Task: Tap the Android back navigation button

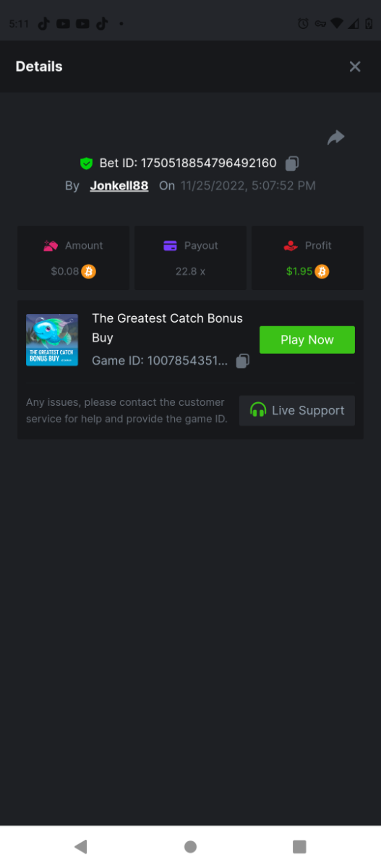Action: coord(81,846)
